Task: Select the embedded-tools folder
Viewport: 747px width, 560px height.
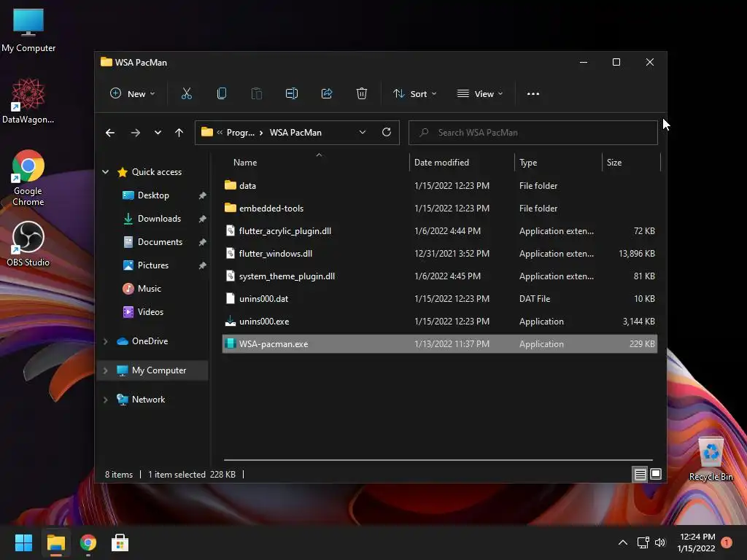Action: click(x=440, y=208)
